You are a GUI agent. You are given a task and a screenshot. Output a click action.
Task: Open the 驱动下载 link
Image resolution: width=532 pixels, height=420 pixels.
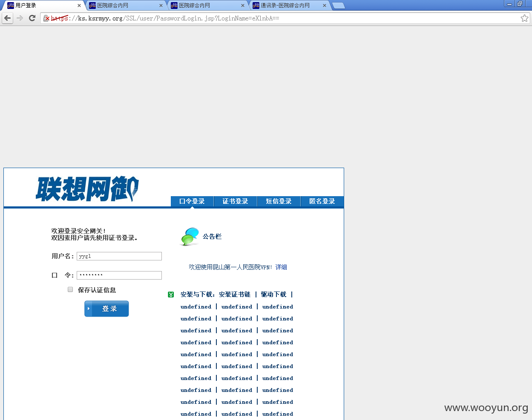coord(273,294)
